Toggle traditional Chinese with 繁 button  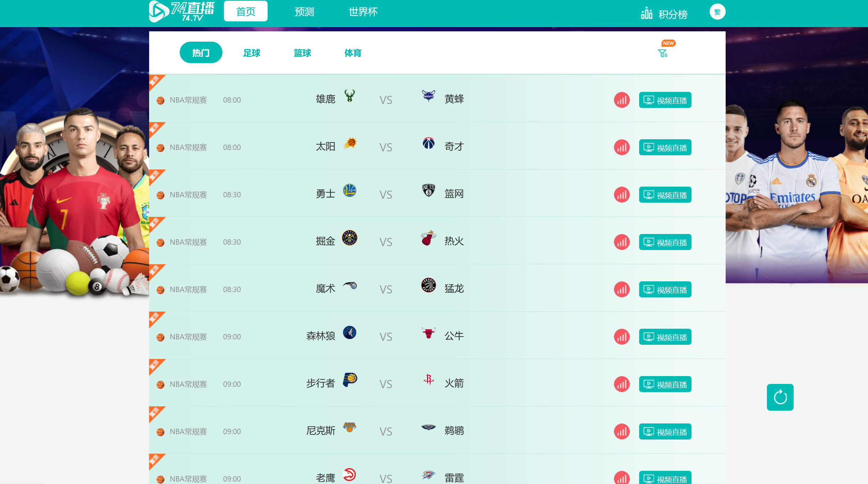pos(717,12)
